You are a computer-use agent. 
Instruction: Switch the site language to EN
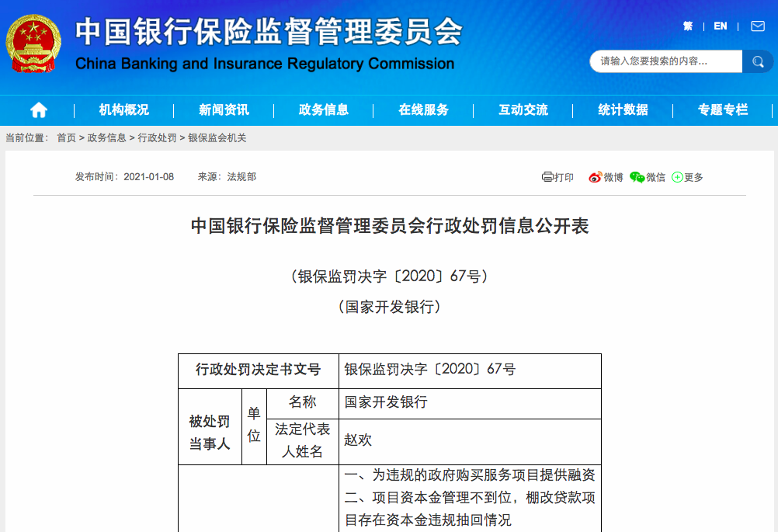pos(721,26)
